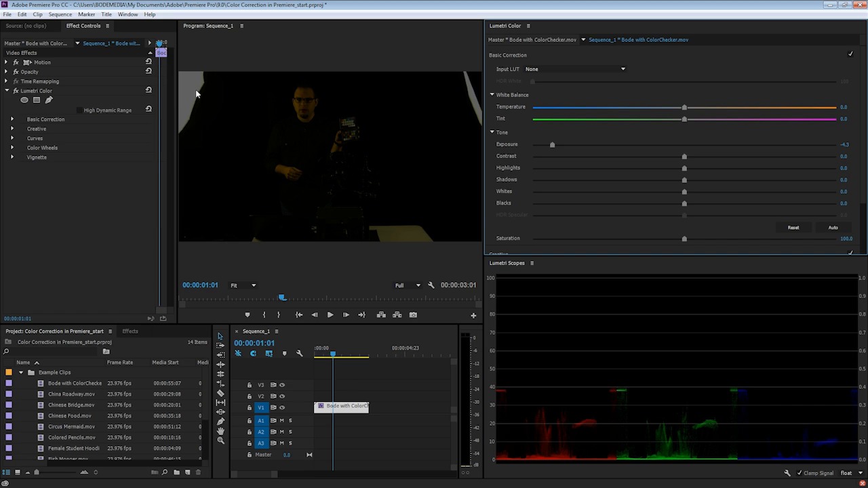Expand Basic Correction in Effect Controls
Viewport: 868px width, 488px height.
coord(12,119)
